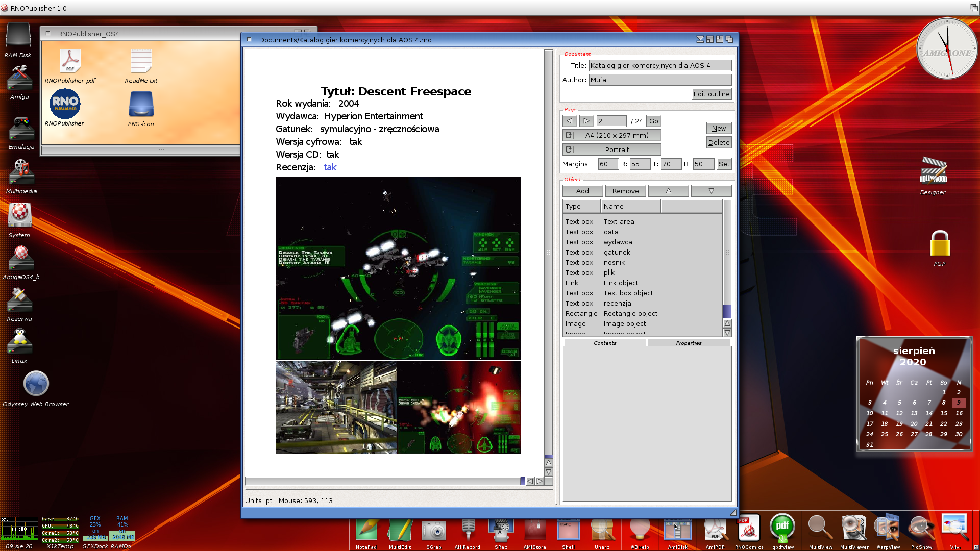Click the Name column header

point(631,206)
